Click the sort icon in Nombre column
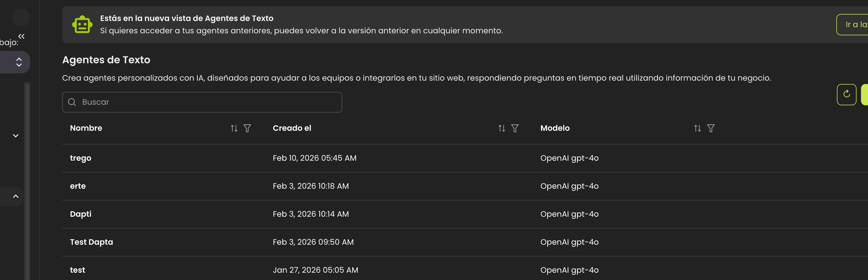The width and height of the screenshot is (868, 280). tap(234, 128)
